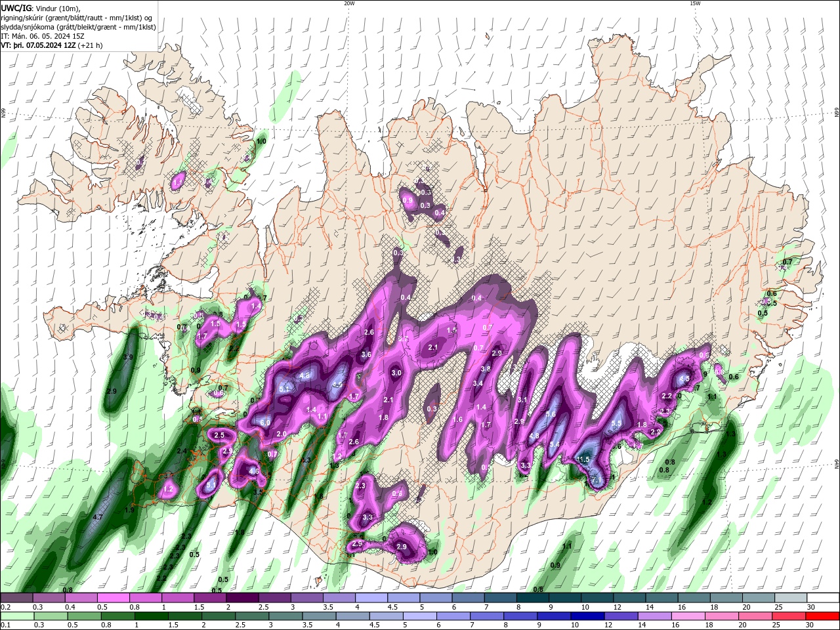Pick the darkest purple swatch on the upper scale
840x630 pixels.
click(242, 598)
